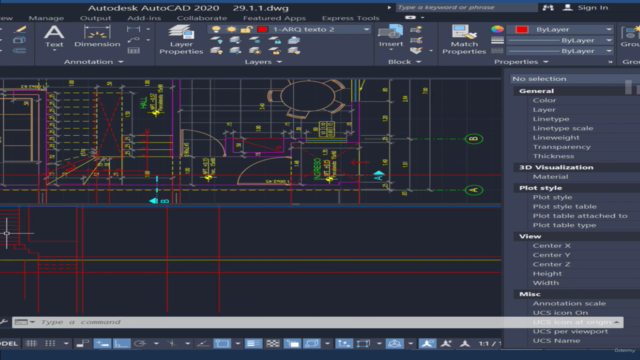This screenshot has height=360, width=640.
Task: Open the 1-ARQ texto 2 layer dropdown
Action: click(366, 29)
